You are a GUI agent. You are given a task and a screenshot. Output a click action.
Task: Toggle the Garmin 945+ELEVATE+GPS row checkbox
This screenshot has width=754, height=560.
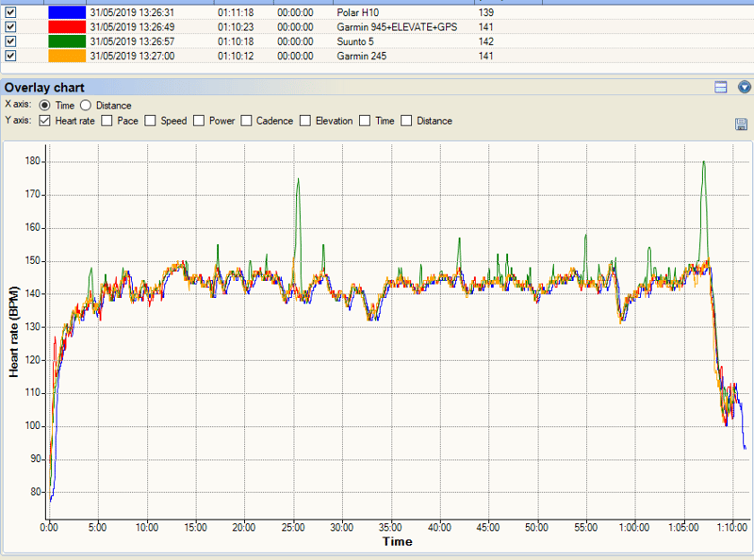pyautogui.click(x=10, y=27)
